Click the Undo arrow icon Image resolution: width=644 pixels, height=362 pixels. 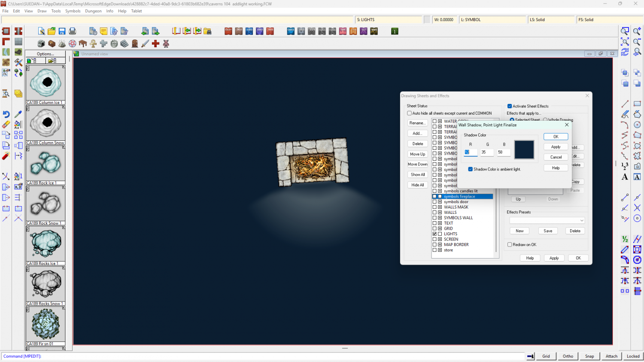point(6,114)
